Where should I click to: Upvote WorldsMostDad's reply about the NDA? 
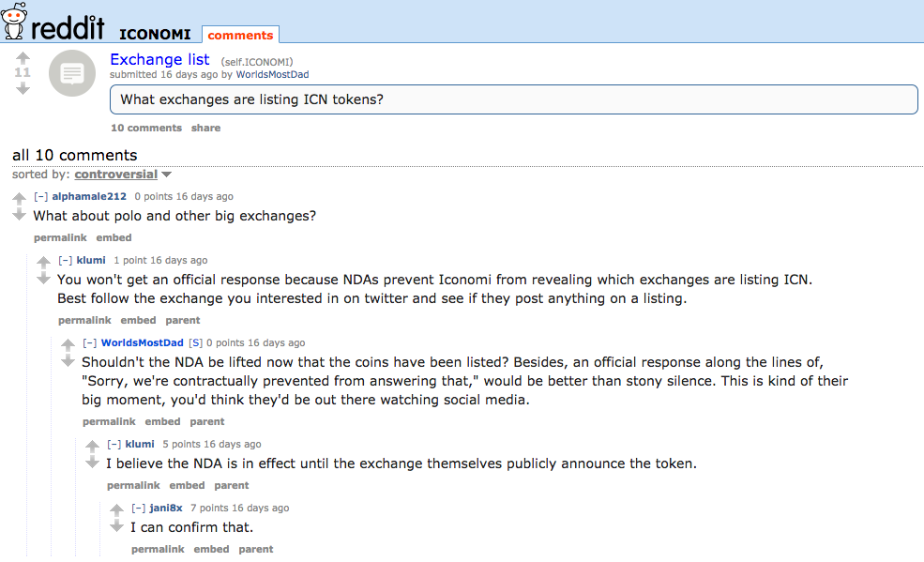68,344
